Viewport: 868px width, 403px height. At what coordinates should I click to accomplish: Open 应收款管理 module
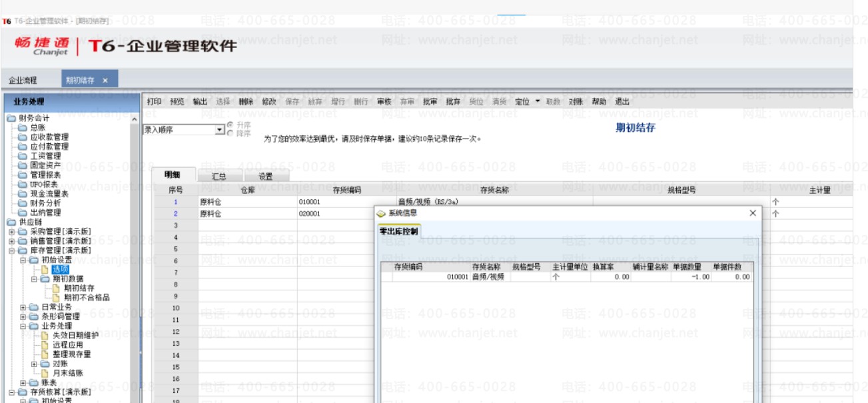pyautogui.click(x=49, y=137)
